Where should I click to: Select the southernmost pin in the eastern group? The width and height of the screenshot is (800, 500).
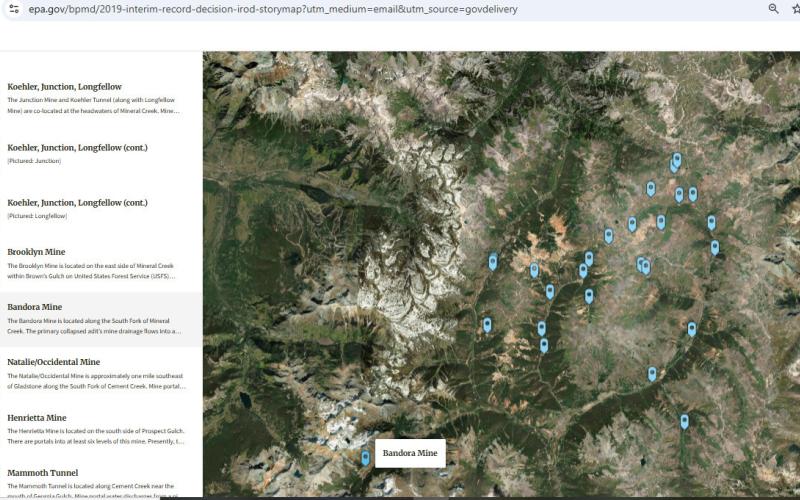(x=684, y=421)
